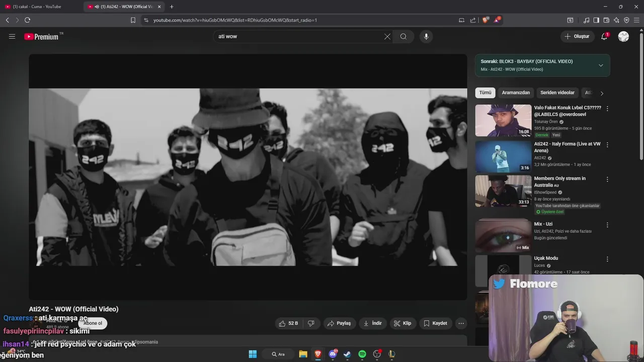Open Brave VPN shield icon
The image size is (644, 362).
point(626,20)
